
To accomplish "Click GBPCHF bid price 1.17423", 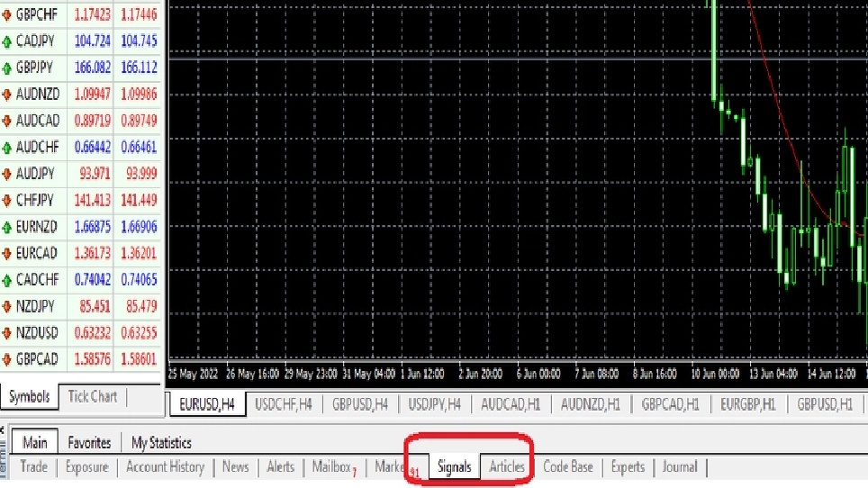I will pyautogui.click(x=93, y=14).
